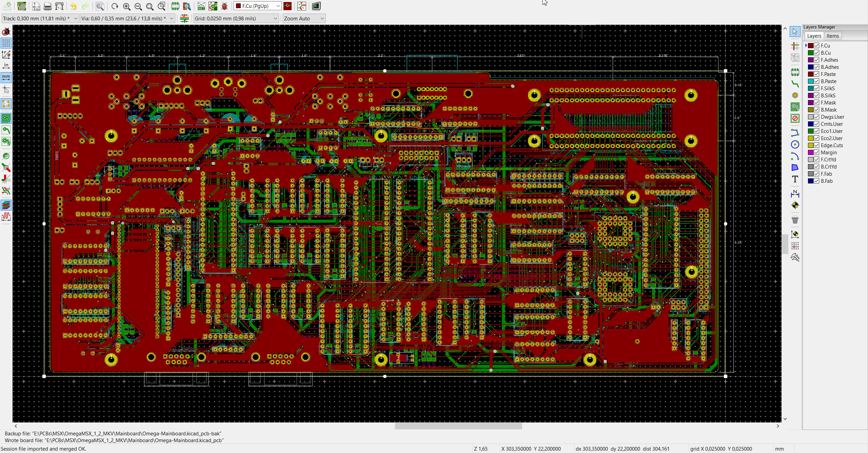Zoom to fit board on screen
The width and height of the screenshot is (868, 453).
(x=150, y=6)
